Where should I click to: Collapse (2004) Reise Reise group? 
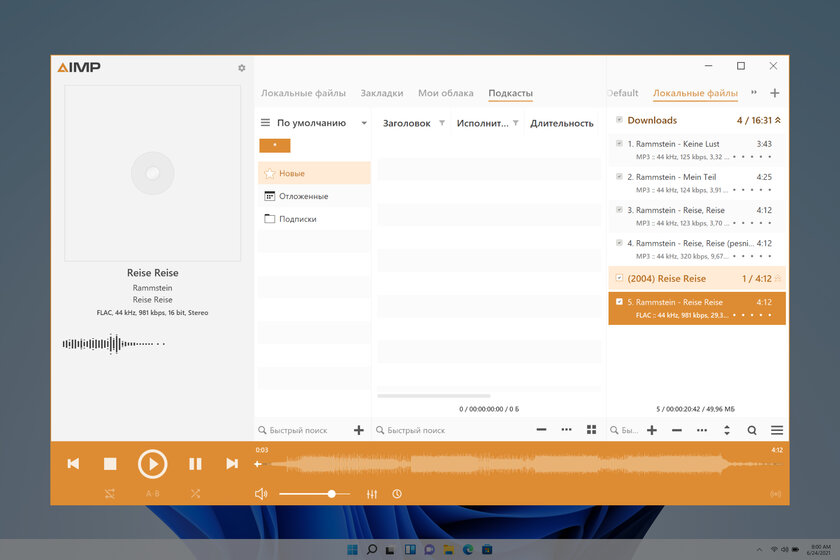tap(778, 279)
